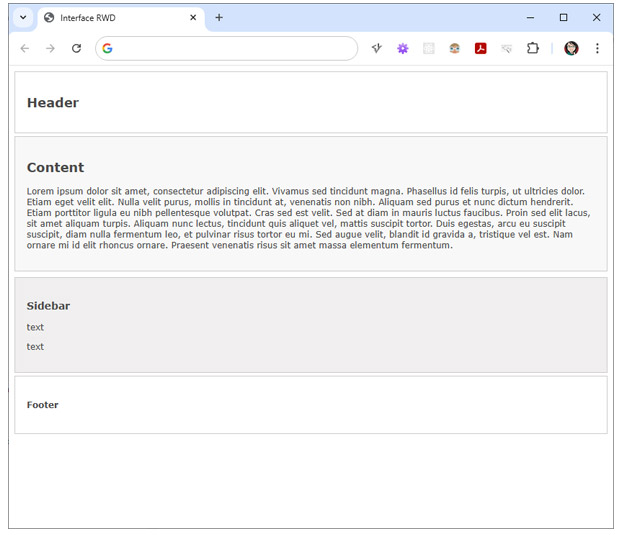Expand the tab search dropdown
Viewport: 619px width, 535px height.
[23, 18]
